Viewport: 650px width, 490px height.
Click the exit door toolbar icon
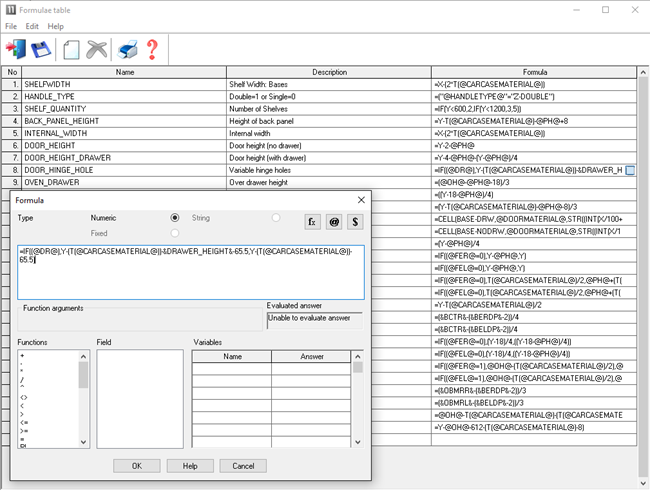17,50
